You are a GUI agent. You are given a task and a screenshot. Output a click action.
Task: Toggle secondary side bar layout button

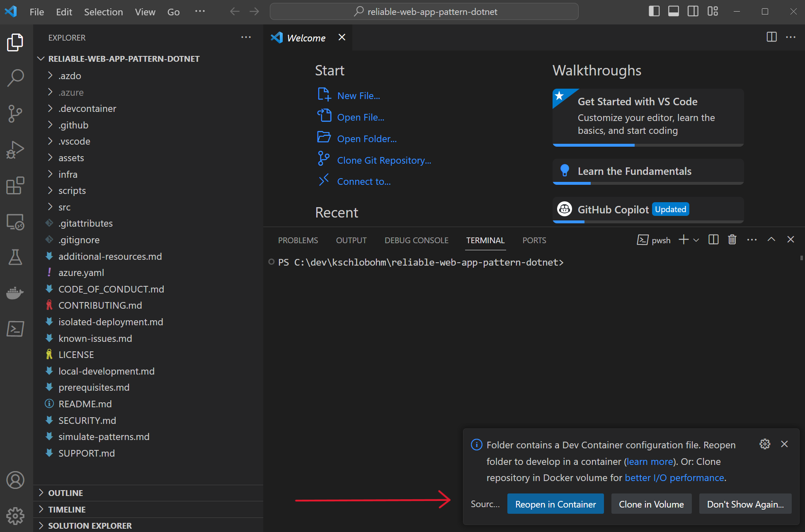tap(693, 12)
